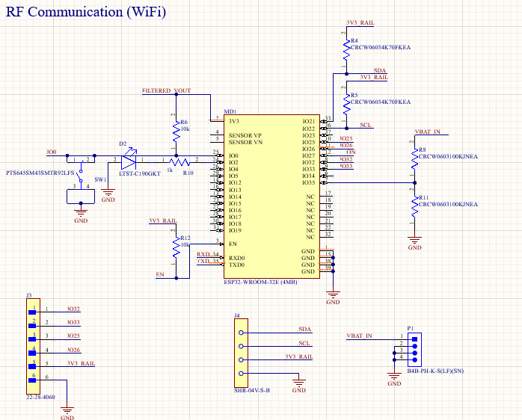Select the FILTERED_VOUT net label

pos(166,90)
